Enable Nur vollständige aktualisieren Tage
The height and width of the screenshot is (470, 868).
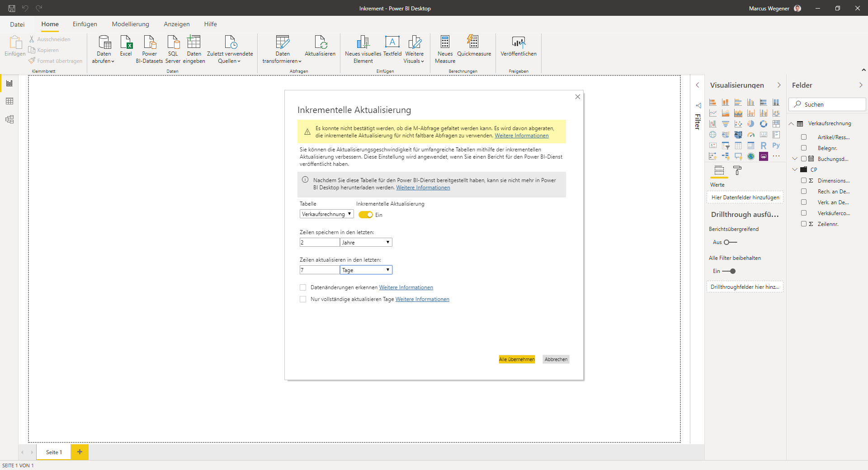(303, 299)
